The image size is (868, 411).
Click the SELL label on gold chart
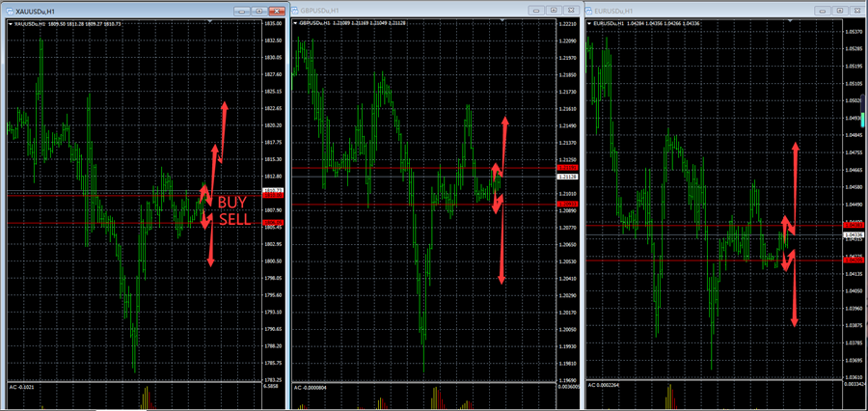point(233,220)
